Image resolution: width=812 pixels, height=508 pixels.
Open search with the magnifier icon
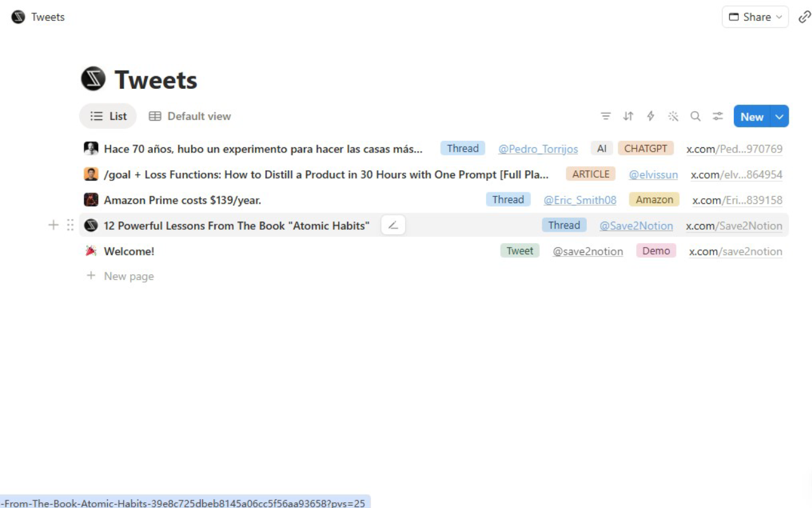coord(695,116)
